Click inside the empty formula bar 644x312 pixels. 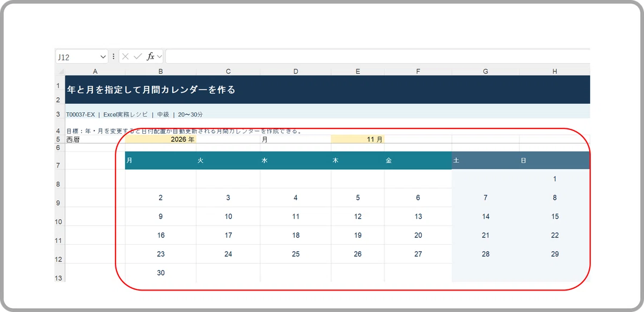click(x=377, y=56)
